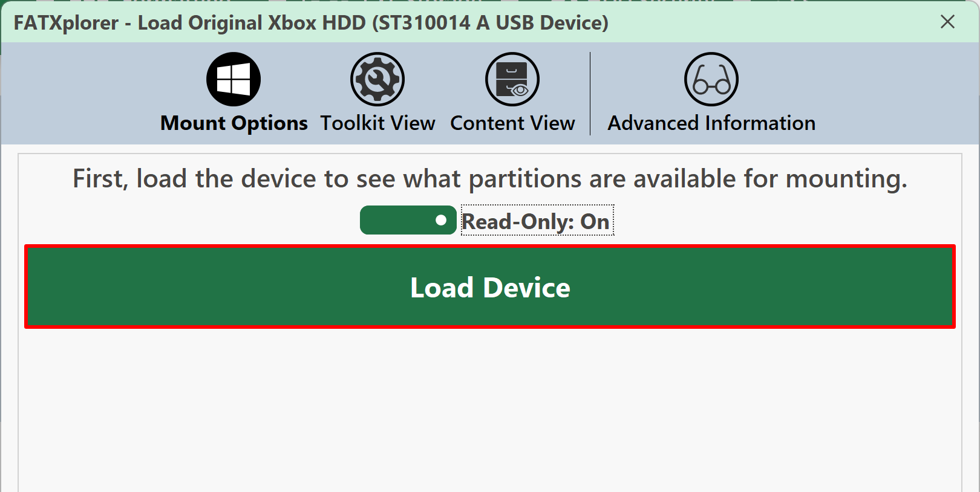Close the FATXplorer Load Original Xbox HDD window
This screenshot has height=492, width=980.
coord(947,22)
